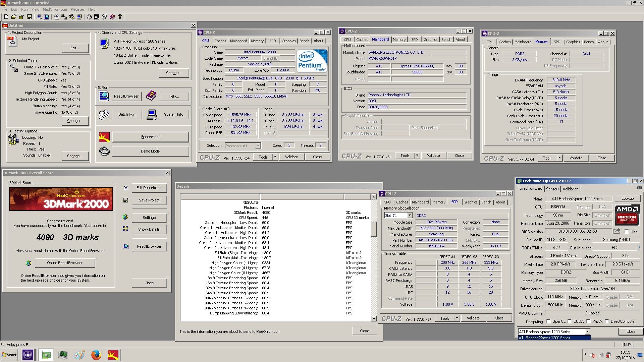Open project description from toolbar document icon
Viewport: 644px width, 362px height.
point(56,17)
